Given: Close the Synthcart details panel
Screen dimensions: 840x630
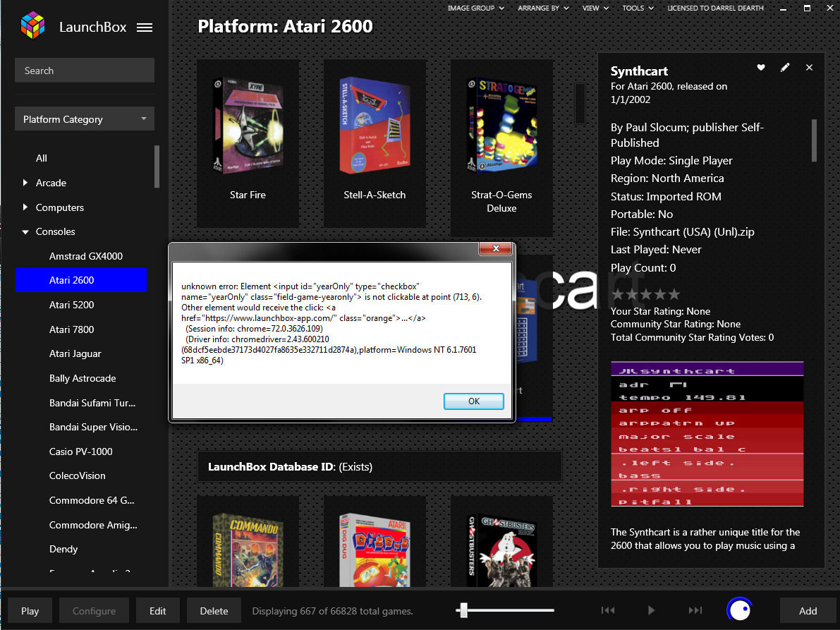Looking at the screenshot, I should pos(809,68).
